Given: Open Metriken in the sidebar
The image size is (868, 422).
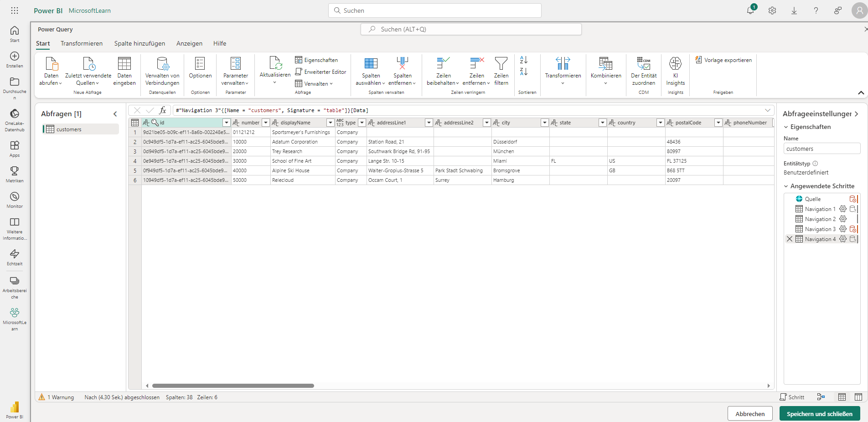Looking at the screenshot, I should 15,174.
